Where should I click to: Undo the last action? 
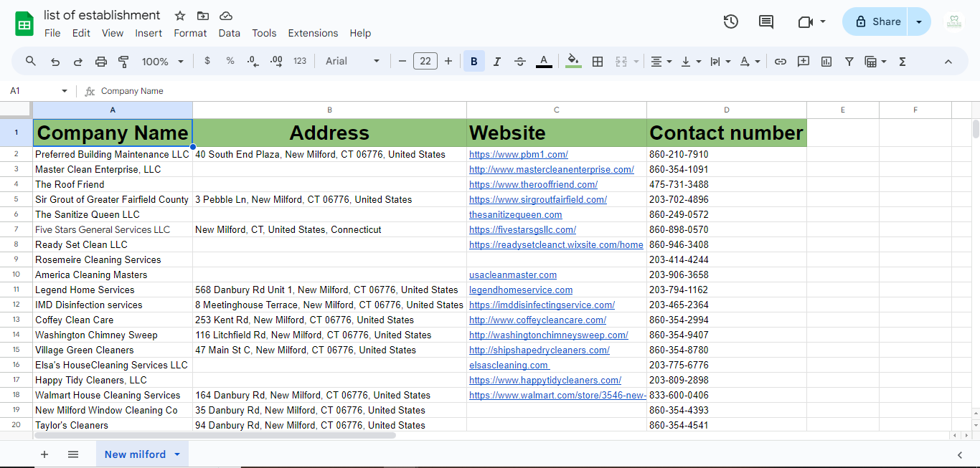[x=55, y=62]
